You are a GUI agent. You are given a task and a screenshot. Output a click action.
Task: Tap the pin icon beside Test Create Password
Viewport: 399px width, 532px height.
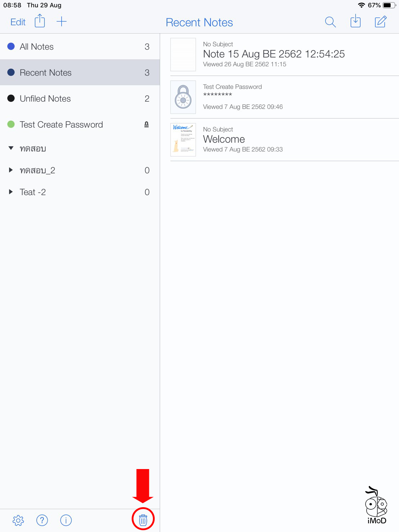click(x=146, y=124)
